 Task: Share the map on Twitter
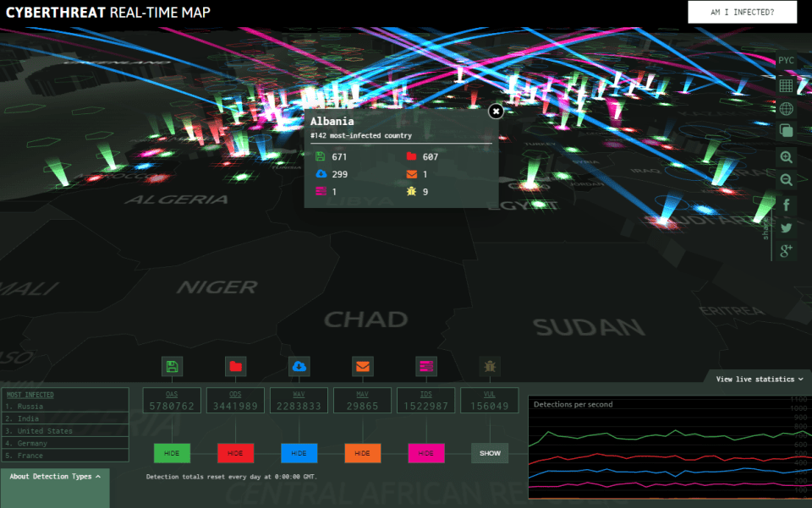(x=786, y=227)
